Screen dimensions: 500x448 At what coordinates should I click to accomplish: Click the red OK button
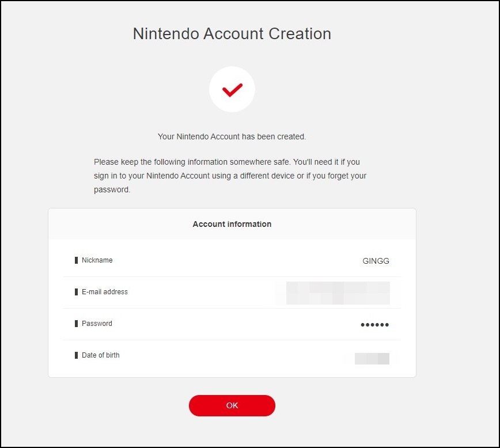point(232,405)
